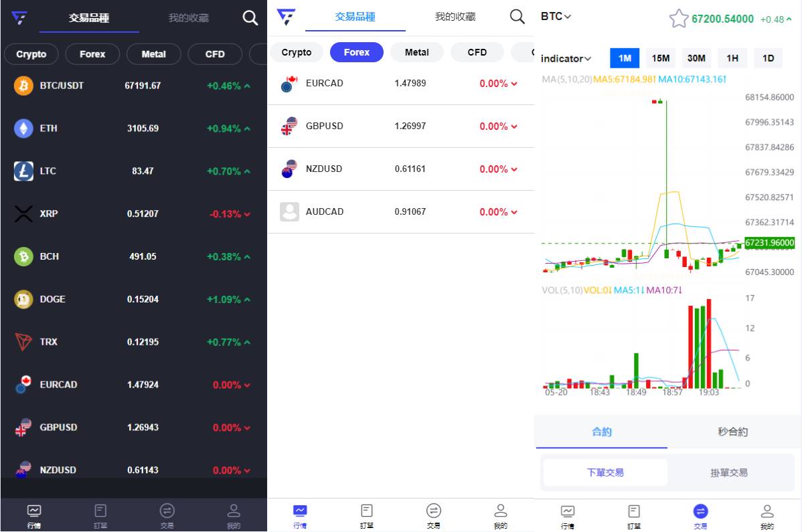This screenshot has width=802, height=532.
Task: Switch to 秒合約 tab
Action: 732,432
